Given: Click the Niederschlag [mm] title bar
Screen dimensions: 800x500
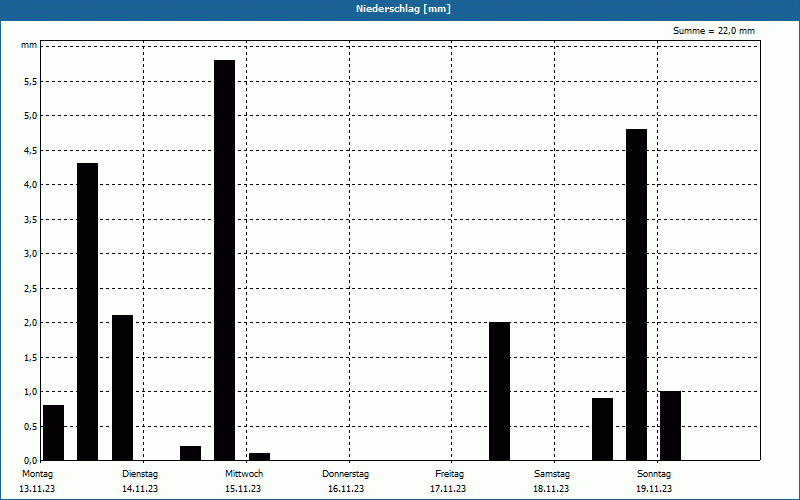Looking at the screenshot, I should (400, 10).
